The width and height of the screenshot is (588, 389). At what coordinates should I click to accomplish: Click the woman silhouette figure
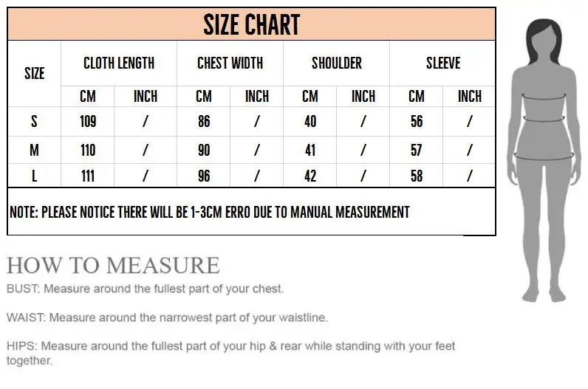pos(543,160)
